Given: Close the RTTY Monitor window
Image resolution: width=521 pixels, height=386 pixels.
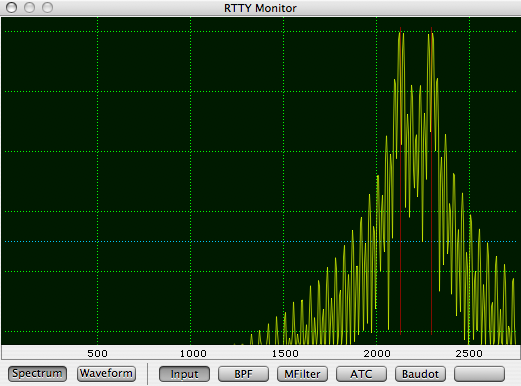Looking at the screenshot, I should pos(12,7).
